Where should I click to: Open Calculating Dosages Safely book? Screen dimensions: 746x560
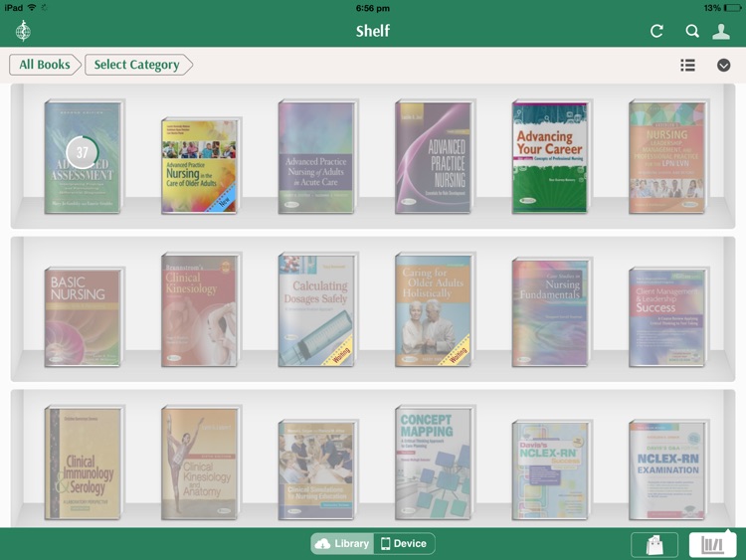(x=317, y=310)
